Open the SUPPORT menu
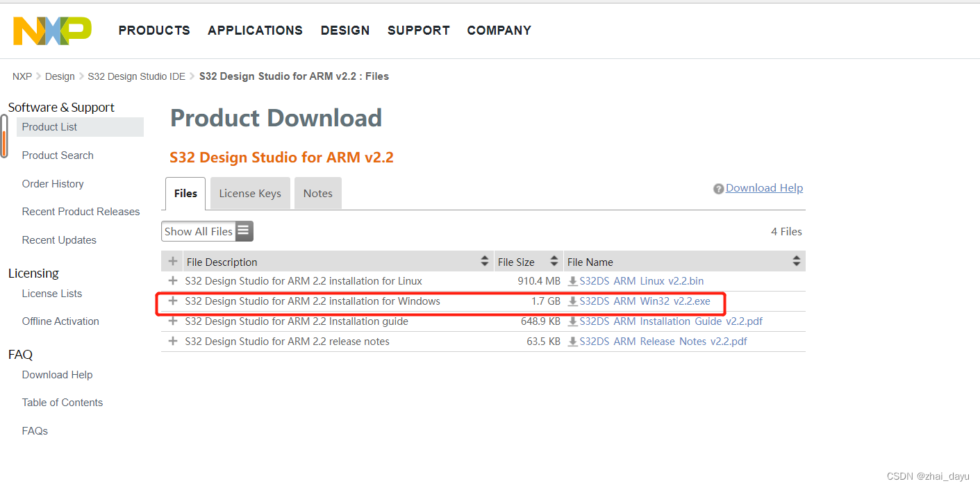Image resolution: width=980 pixels, height=488 pixels. click(x=419, y=31)
